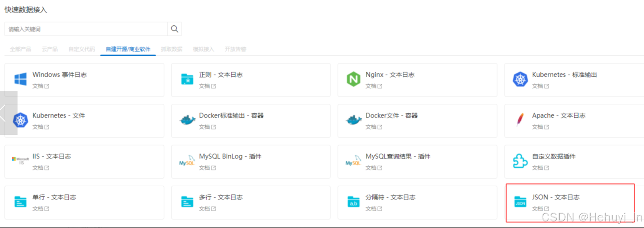Select the Nginx - 文本日志 title
This screenshot has width=644, height=228.
point(390,75)
